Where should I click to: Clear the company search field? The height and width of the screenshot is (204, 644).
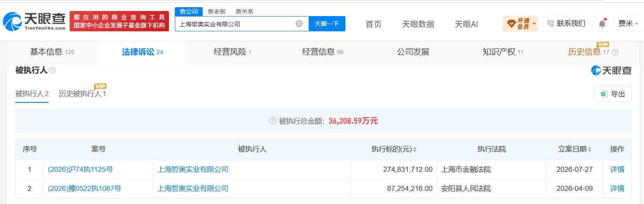point(299,24)
